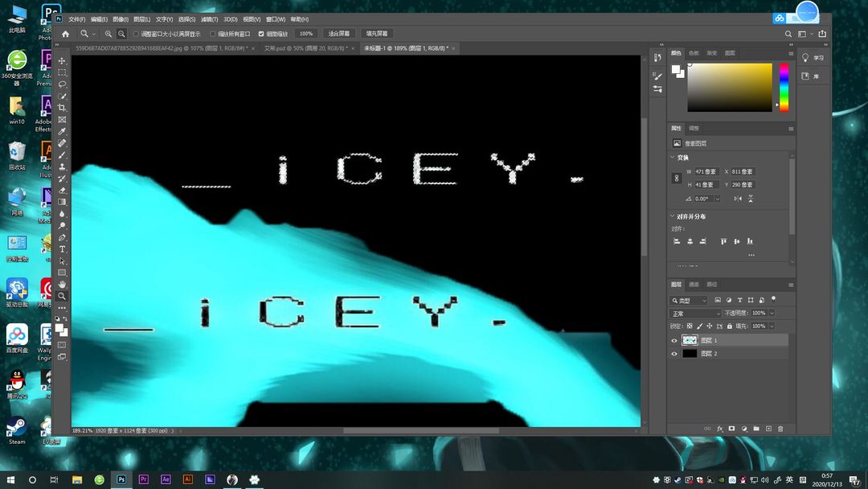Open the share icon at top right
Viewport: 868px width, 489px height.
coord(822,34)
